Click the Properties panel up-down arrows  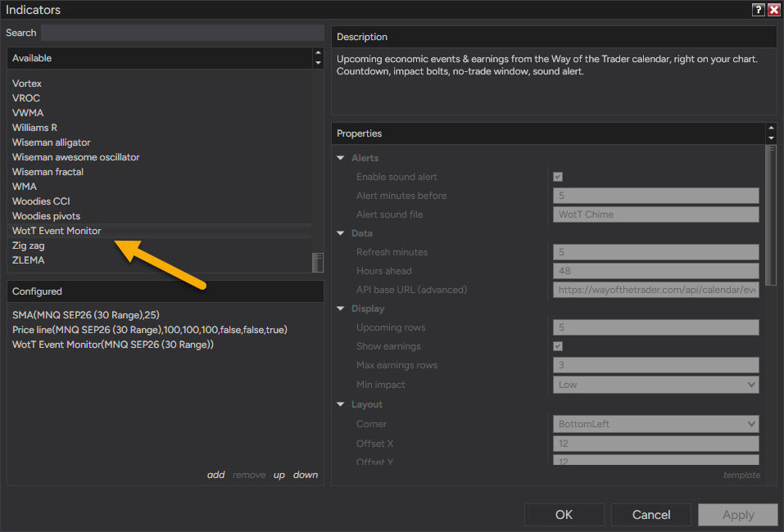[x=771, y=133]
